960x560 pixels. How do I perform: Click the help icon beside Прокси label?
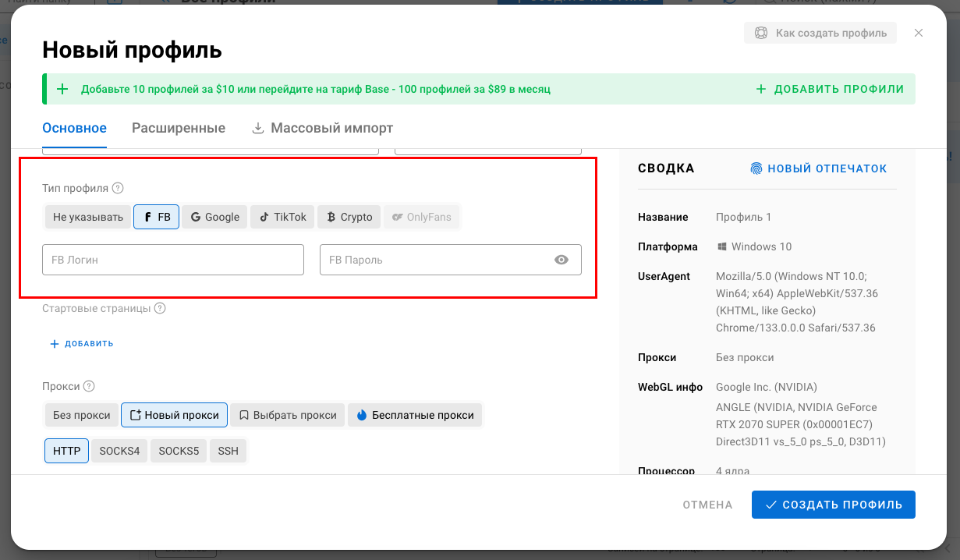(x=89, y=386)
